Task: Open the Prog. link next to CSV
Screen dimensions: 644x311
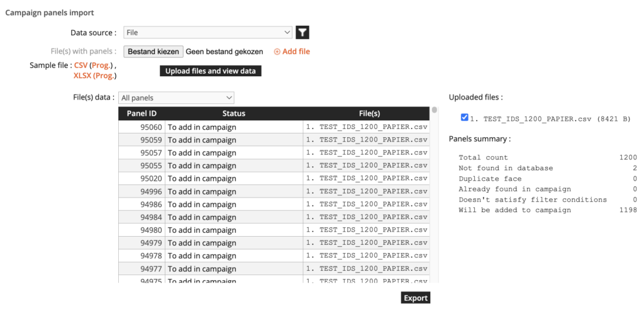Action: [x=101, y=65]
